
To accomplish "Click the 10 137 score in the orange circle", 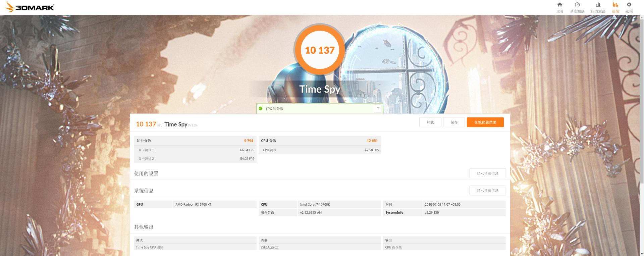I will coord(320,50).
